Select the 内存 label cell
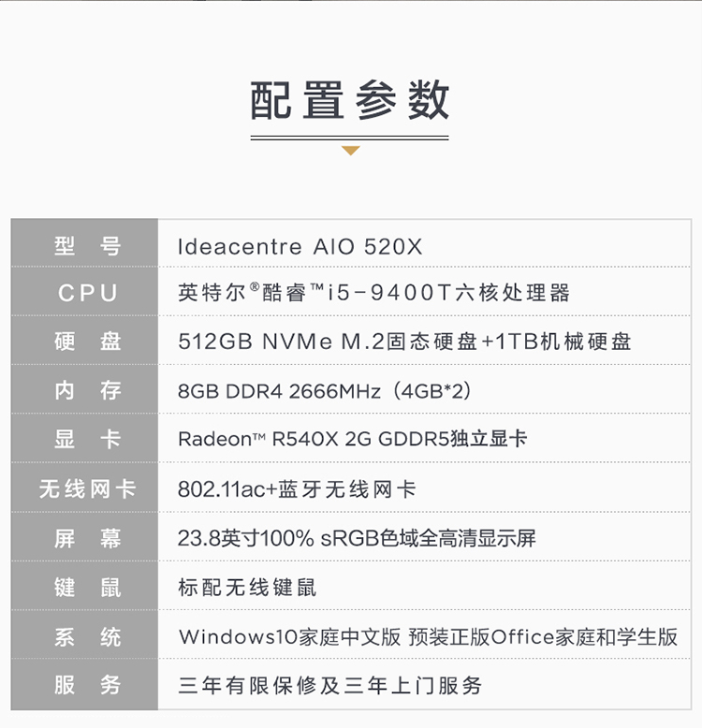 coord(84,389)
